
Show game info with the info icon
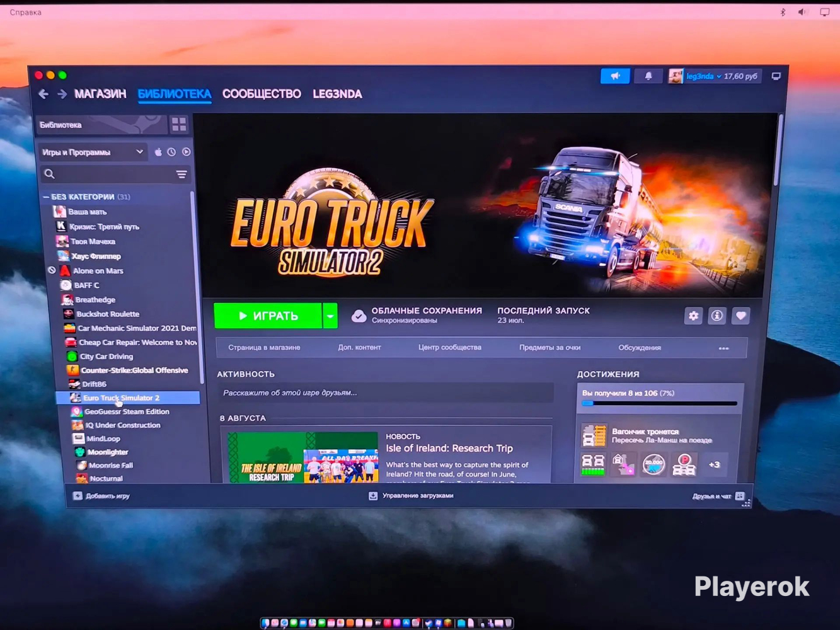(717, 316)
